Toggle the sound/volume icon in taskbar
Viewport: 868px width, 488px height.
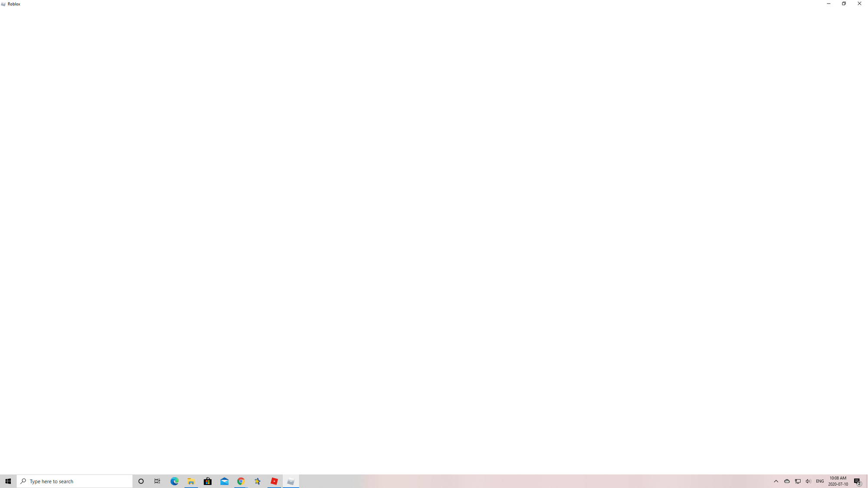point(809,481)
